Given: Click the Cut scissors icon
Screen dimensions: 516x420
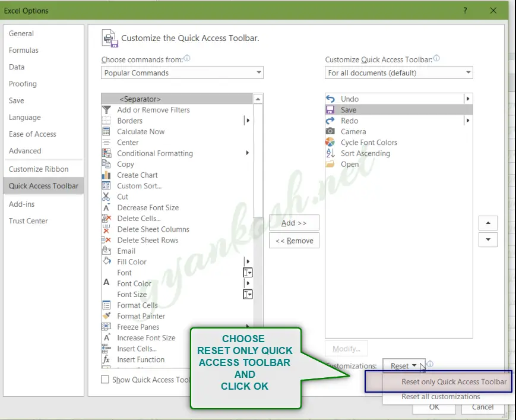Looking at the screenshot, I should (x=106, y=197).
